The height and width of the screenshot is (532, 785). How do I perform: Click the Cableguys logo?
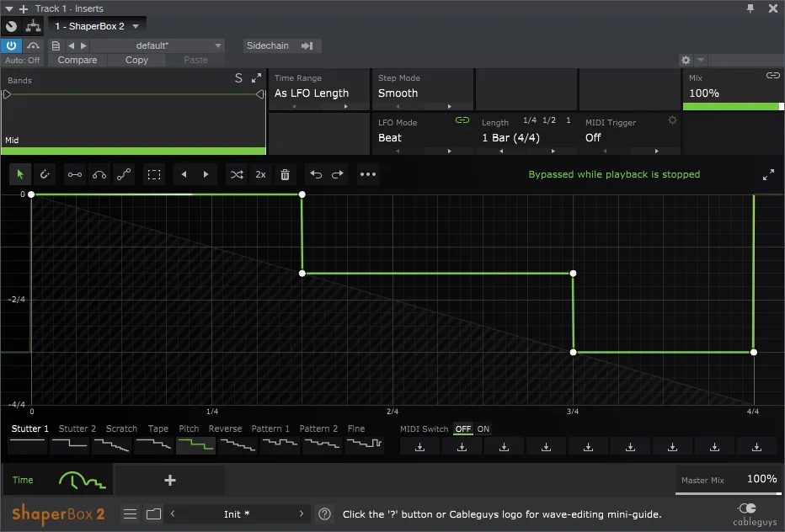pos(755,515)
